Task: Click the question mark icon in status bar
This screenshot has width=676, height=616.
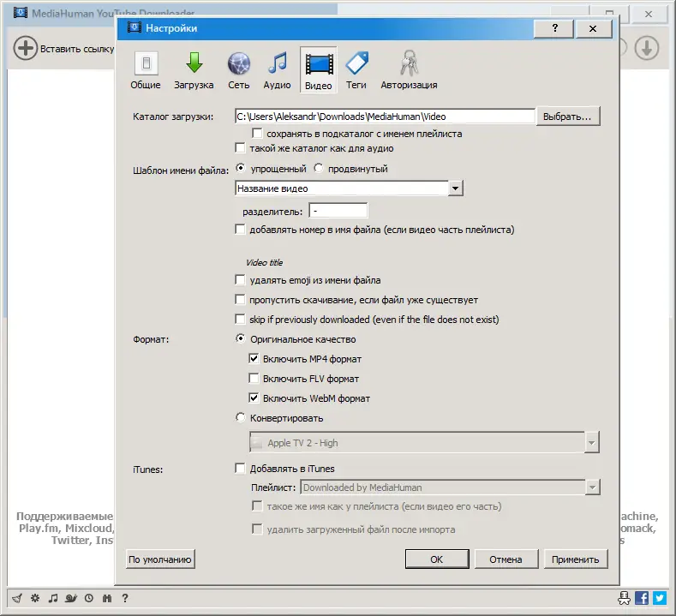Action: pyautogui.click(x=125, y=598)
